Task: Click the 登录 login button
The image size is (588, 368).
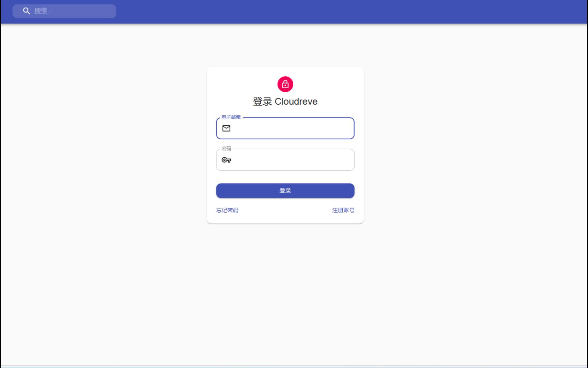Action: coord(285,191)
